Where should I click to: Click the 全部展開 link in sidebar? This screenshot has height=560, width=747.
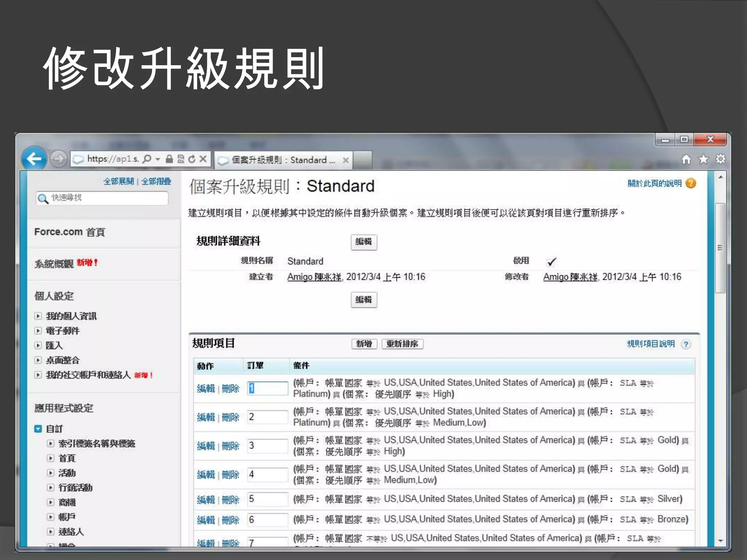(119, 182)
